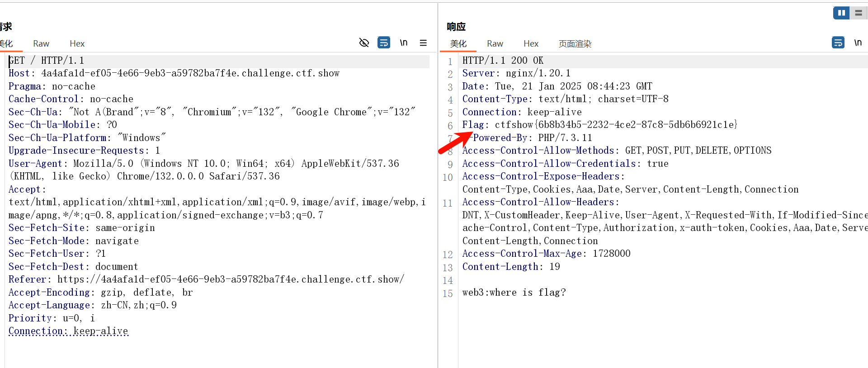Switch to the response Raw tab
868x368 pixels.
pyautogui.click(x=495, y=44)
